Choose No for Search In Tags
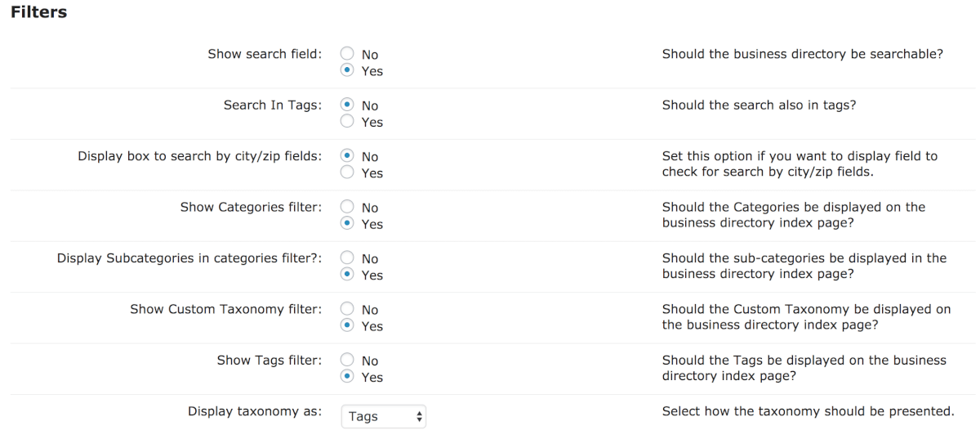The height and width of the screenshot is (439, 980). 347,105
